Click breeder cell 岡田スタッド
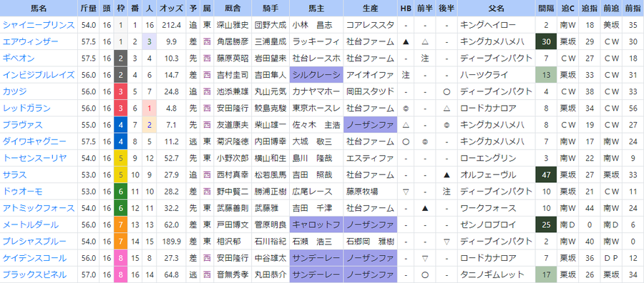The height and width of the screenshot is (283, 644). pyautogui.click(x=370, y=91)
